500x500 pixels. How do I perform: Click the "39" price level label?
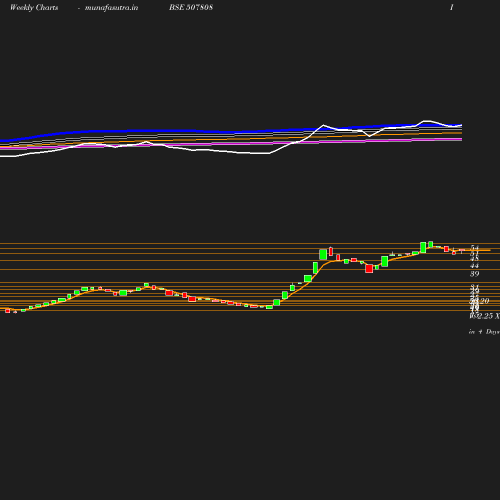pos(474,274)
